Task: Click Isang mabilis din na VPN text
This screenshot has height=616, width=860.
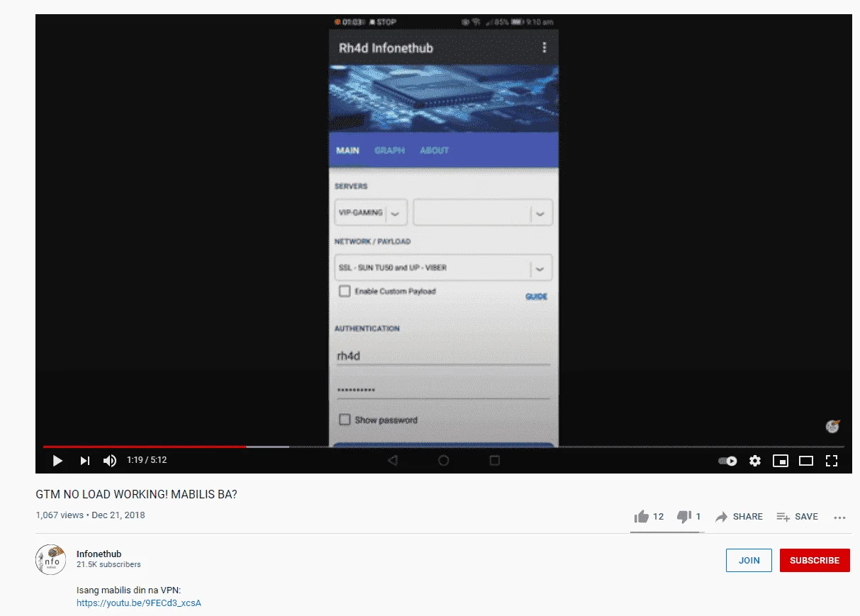Action: 129,590
